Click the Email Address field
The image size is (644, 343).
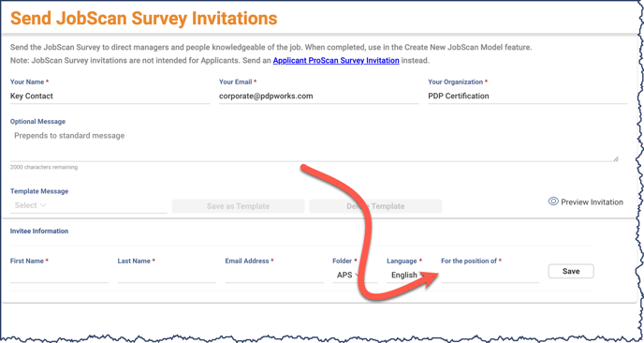[x=274, y=276]
